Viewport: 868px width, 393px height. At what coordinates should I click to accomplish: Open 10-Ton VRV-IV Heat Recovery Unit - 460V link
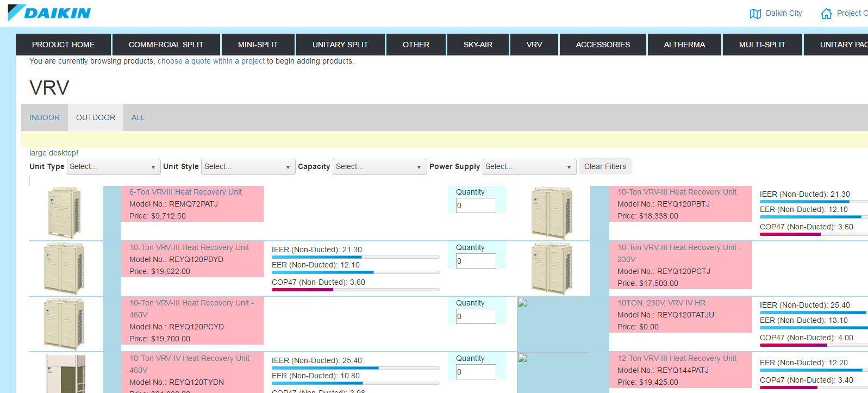[192, 364]
